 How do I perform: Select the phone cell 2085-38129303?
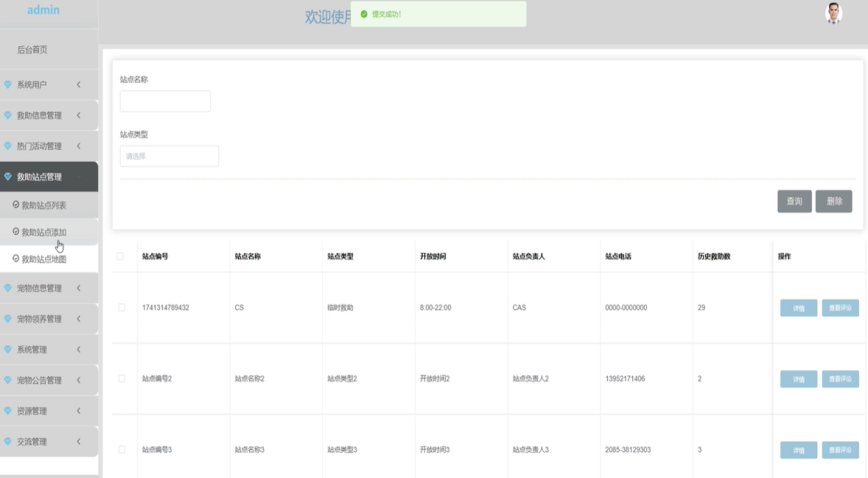[628, 449]
